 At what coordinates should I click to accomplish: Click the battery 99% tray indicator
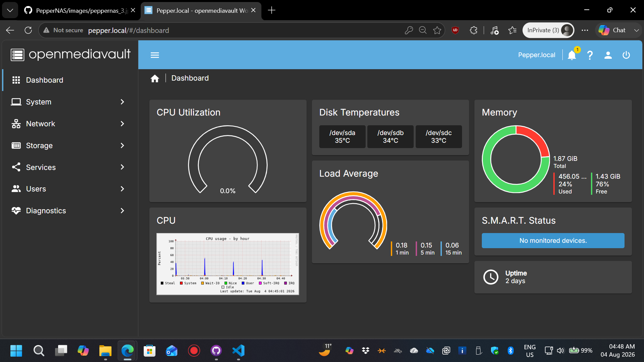581,351
